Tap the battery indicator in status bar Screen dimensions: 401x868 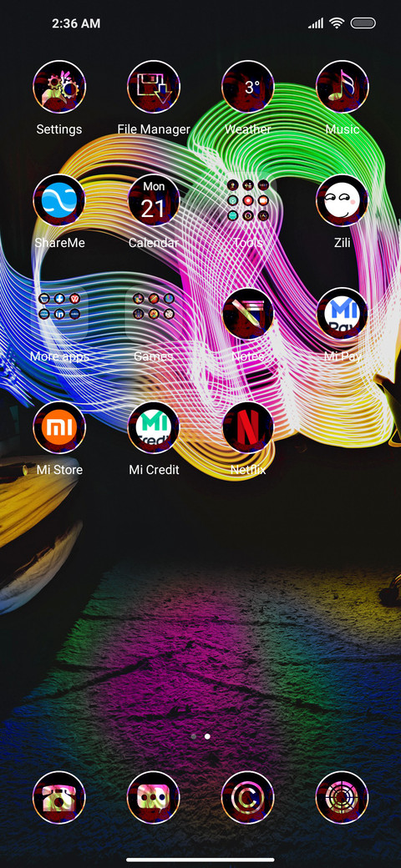pos(363,23)
